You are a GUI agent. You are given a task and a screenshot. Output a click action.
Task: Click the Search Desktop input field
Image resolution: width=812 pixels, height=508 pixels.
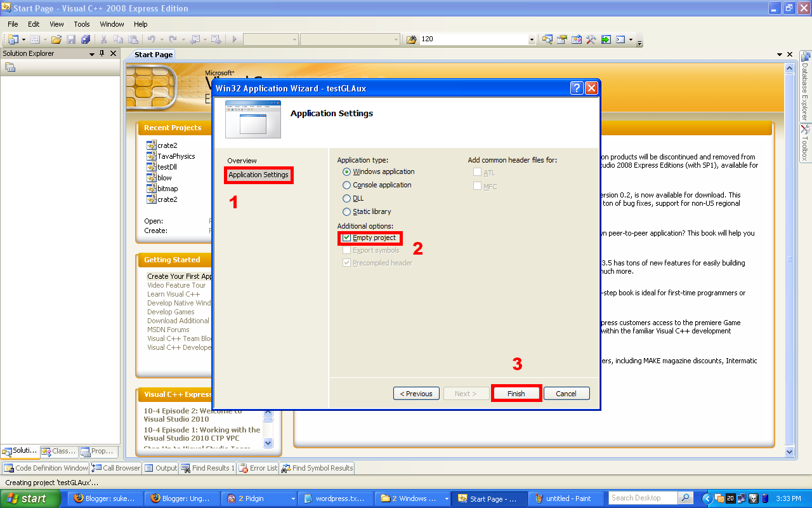(643, 498)
